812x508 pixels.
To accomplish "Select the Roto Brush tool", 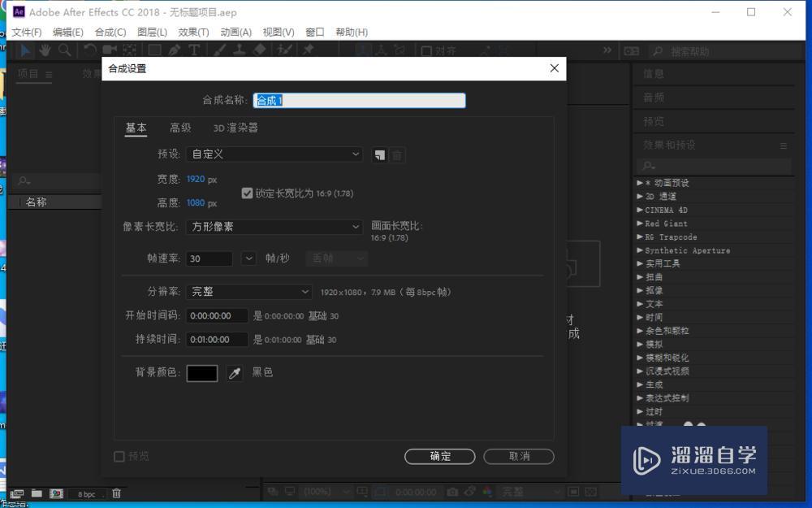I will pos(284,50).
